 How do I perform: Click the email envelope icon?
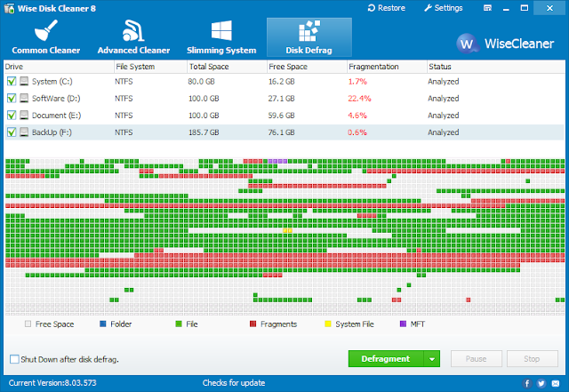(x=556, y=383)
